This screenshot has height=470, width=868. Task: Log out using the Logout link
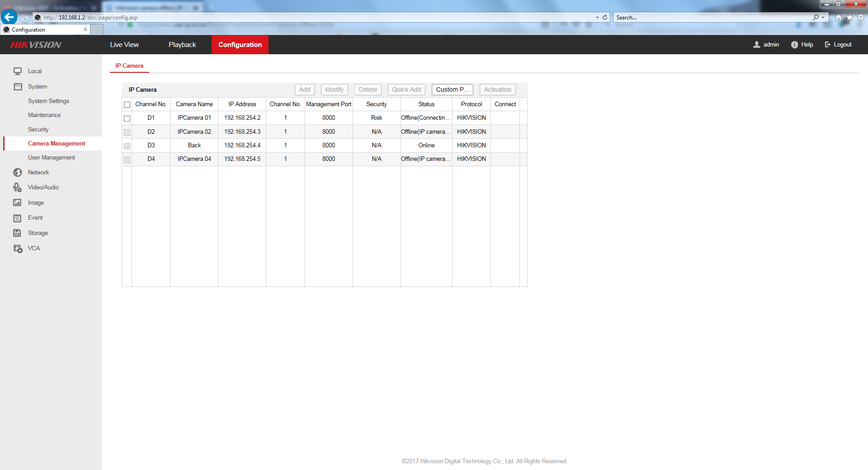pos(838,45)
